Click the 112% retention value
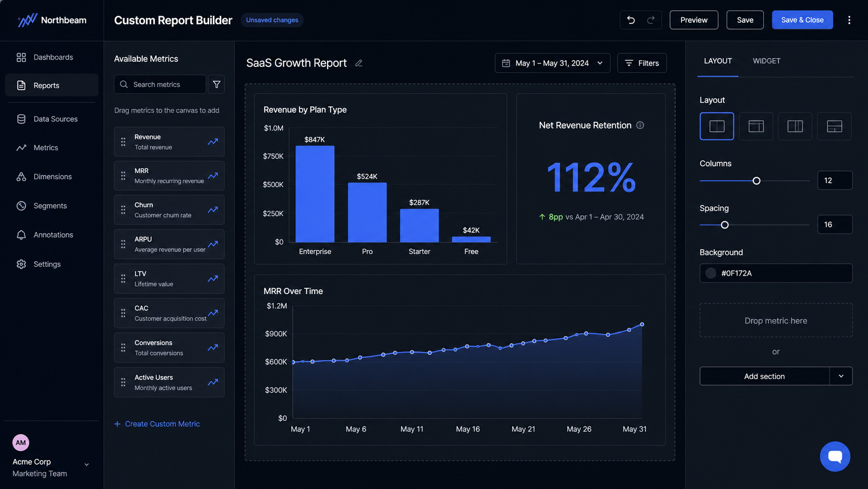The image size is (868, 489). click(591, 178)
